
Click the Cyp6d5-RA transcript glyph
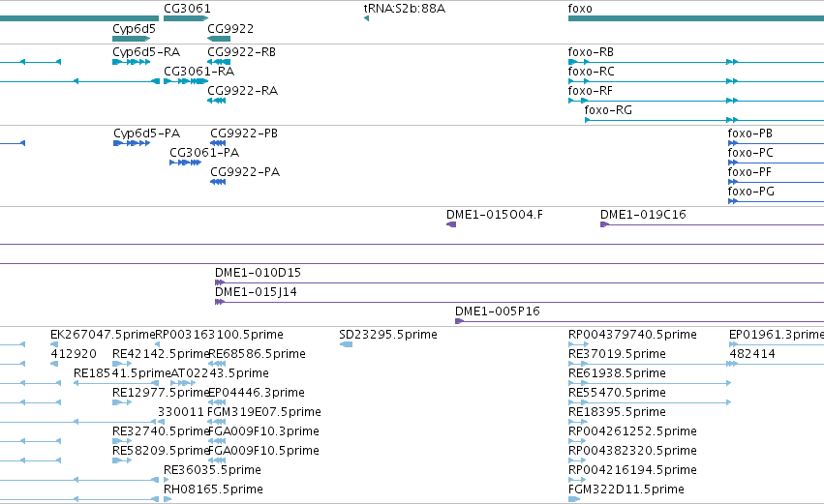click(132, 62)
